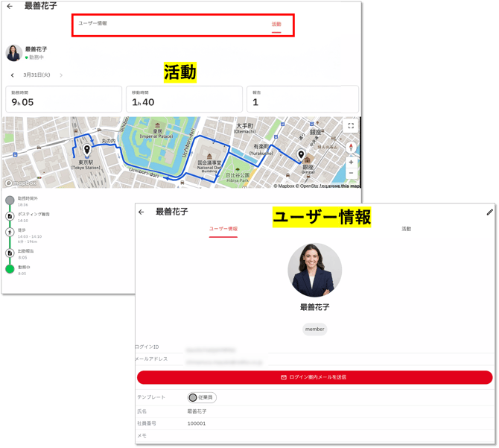Zoom in the map with plus button
This screenshot has width=499, height=448.
pos(351,163)
